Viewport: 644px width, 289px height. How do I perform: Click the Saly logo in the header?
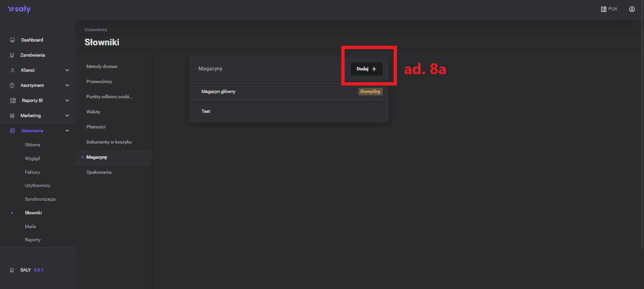click(19, 9)
